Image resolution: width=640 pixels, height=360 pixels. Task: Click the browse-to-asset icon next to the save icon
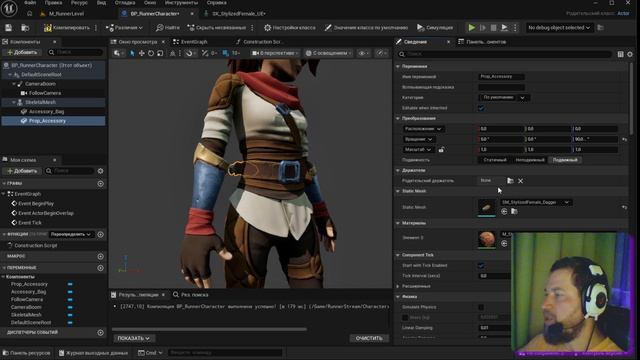[25, 28]
